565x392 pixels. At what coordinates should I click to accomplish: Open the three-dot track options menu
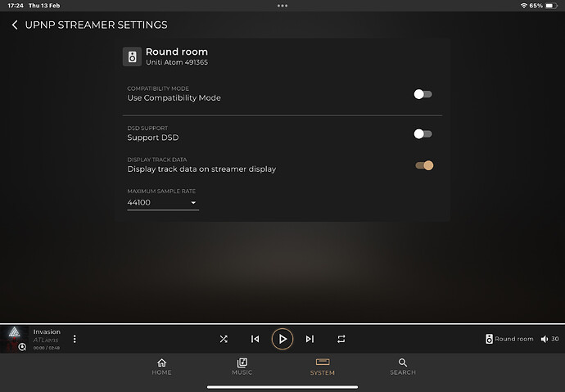tap(75, 339)
